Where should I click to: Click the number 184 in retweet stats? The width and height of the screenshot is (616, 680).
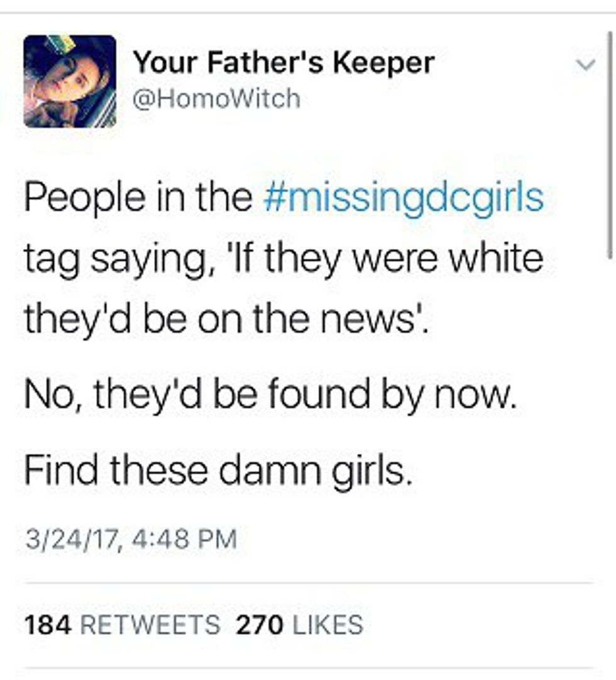pyautogui.click(x=48, y=625)
